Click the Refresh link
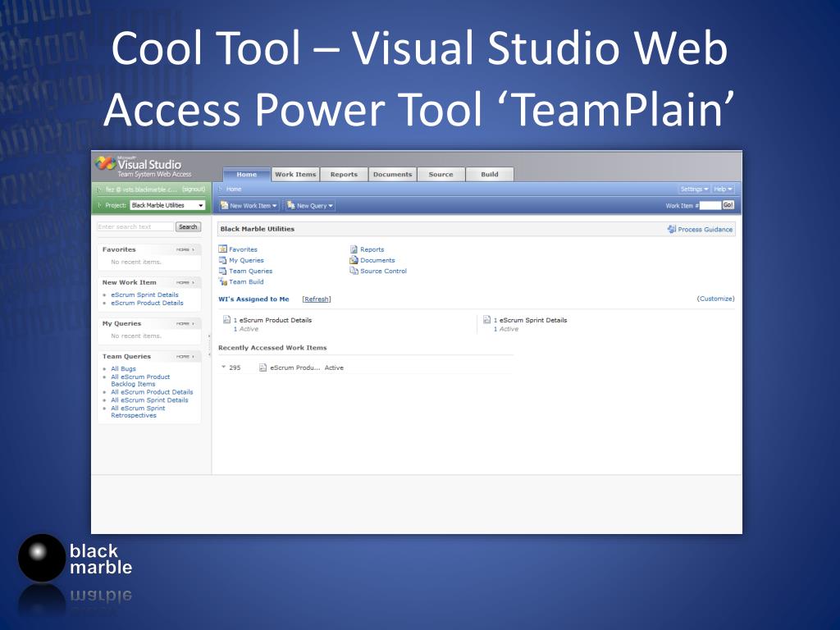This screenshot has width=840, height=630. click(x=317, y=299)
